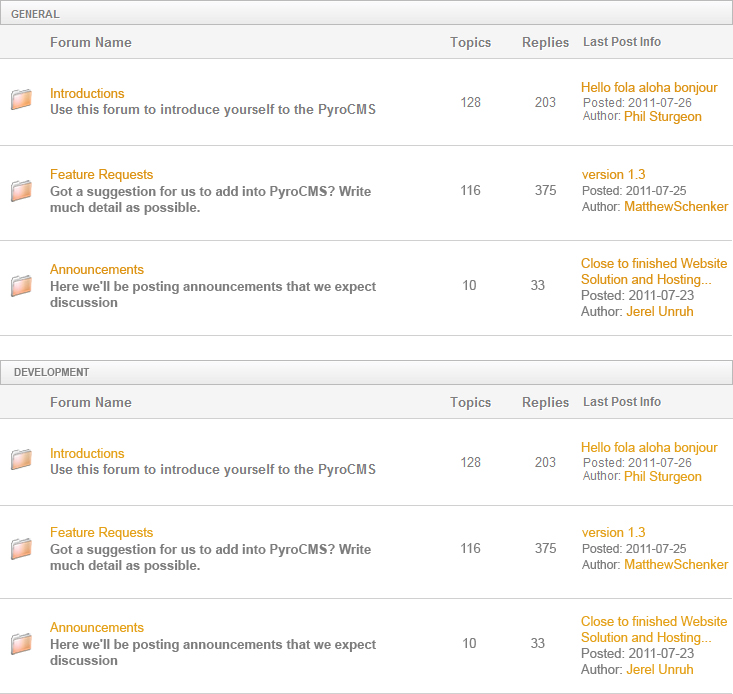Click folder icon beside Feature Requests in General section

click(22, 190)
